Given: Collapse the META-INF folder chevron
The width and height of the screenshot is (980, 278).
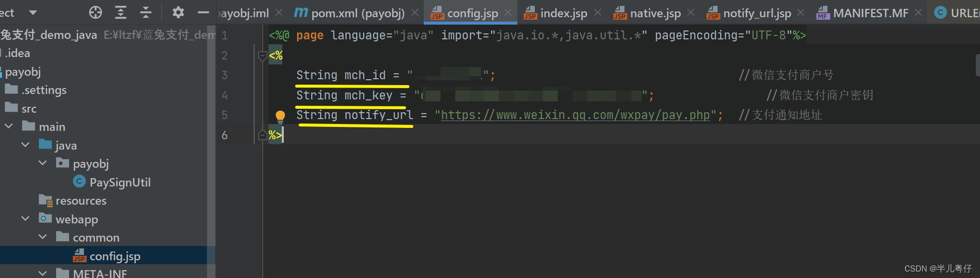Looking at the screenshot, I should click(43, 273).
